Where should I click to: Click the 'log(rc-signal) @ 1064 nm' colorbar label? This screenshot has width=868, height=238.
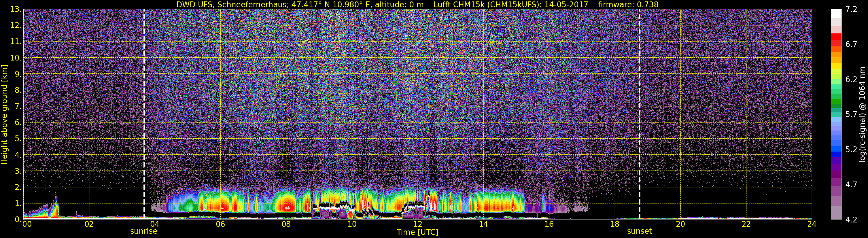point(862,114)
